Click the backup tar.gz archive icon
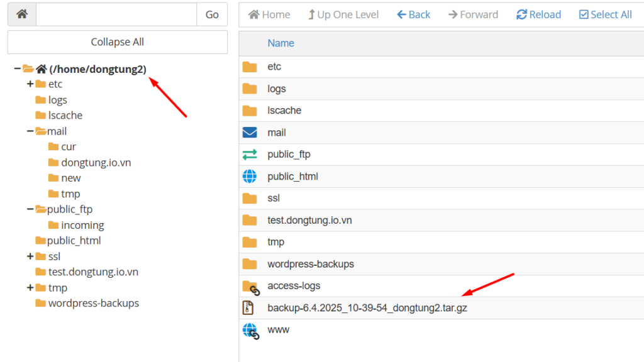The image size is (644, 362). tap(248, 308)
